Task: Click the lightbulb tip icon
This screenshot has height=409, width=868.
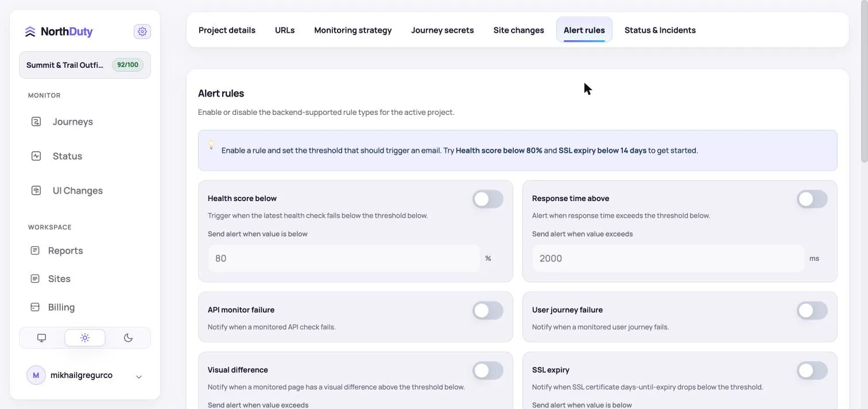Action: pyautogui.click(x=211, y=145)
